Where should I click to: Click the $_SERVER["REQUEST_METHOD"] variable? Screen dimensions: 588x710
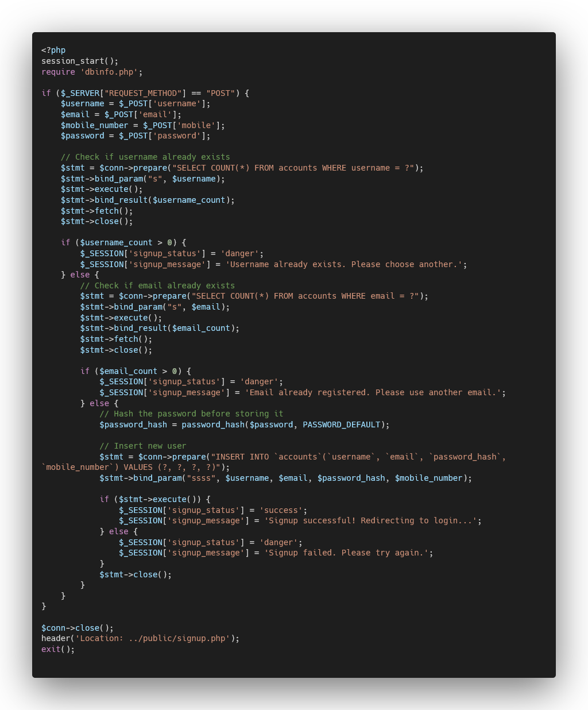[123, 92]
